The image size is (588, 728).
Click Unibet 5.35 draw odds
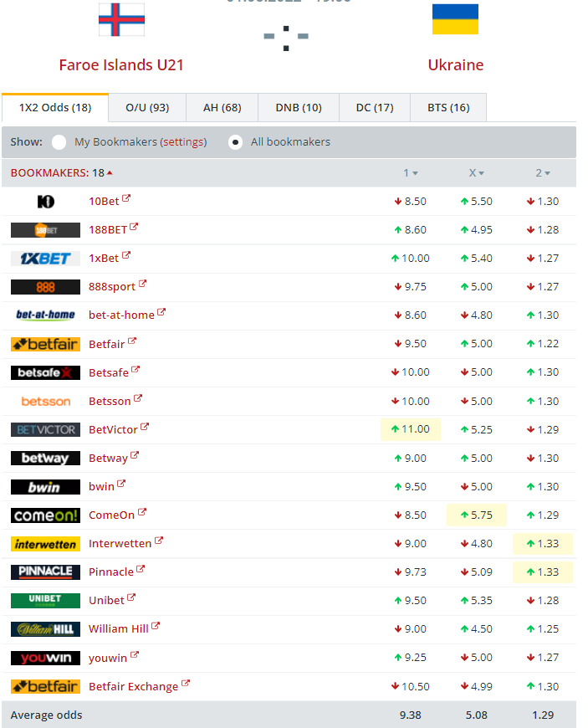pos(477,600)
